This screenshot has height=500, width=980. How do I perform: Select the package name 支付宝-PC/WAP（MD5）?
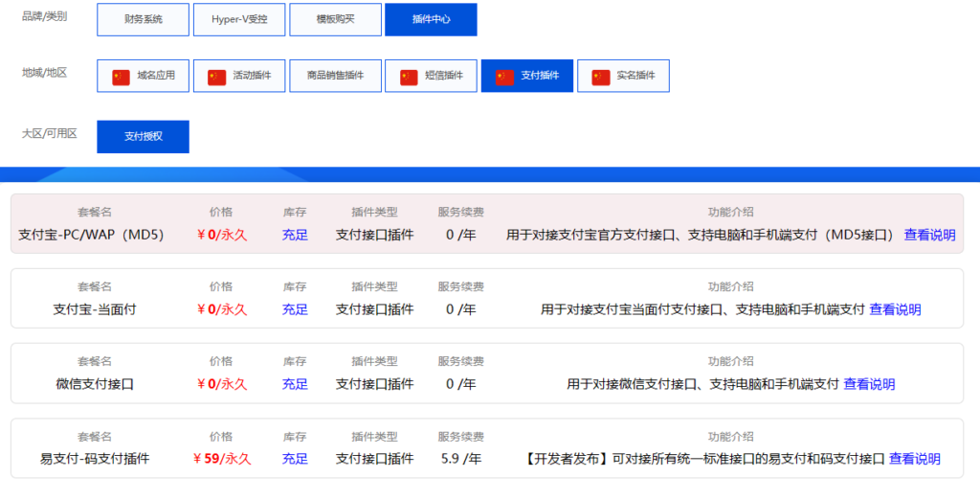tap(91, 235)
